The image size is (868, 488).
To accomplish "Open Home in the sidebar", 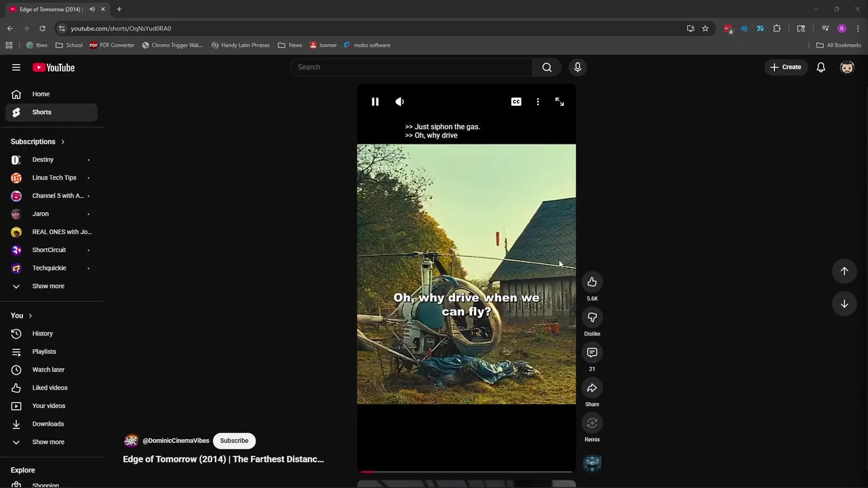I will click(52, 94).
